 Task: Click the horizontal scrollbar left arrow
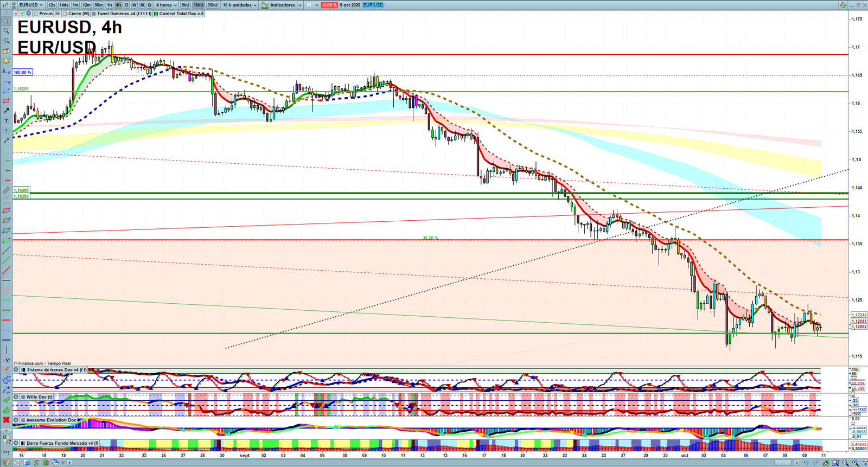pos(70,463)
